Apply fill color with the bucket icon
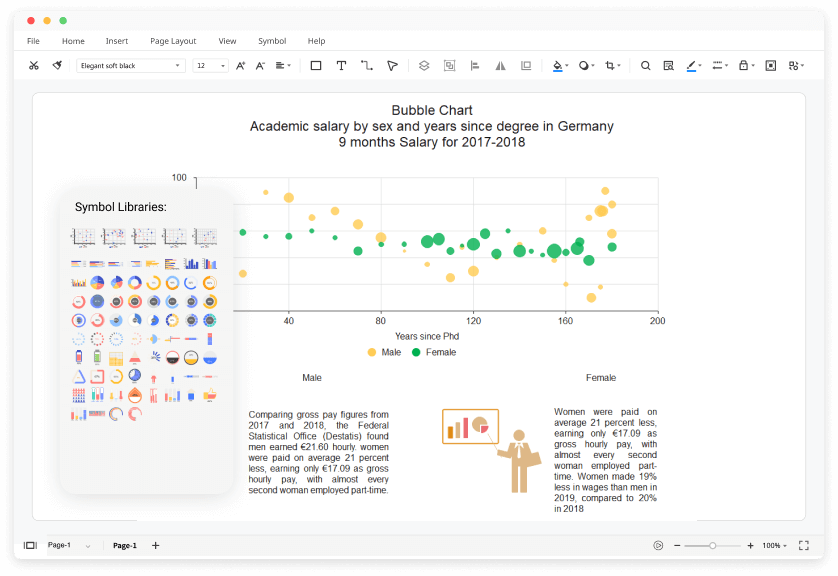Screen dimensions: 838x576 pyautogui.click(x=557, y=65)
